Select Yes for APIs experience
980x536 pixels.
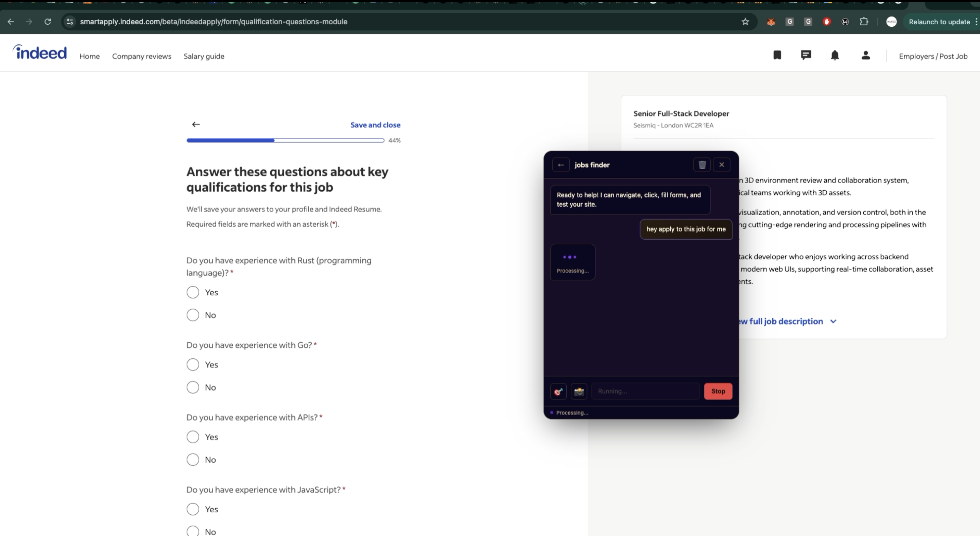click(193, 437)
